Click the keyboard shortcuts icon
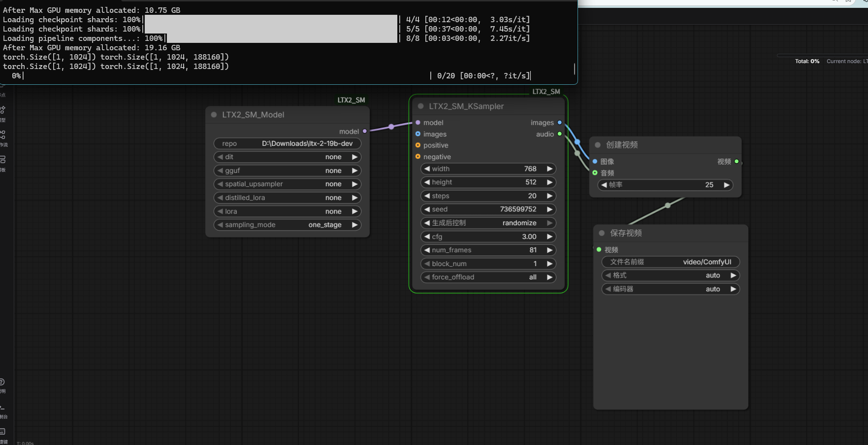The image size is (868, 445). click(x=2, y=432)
